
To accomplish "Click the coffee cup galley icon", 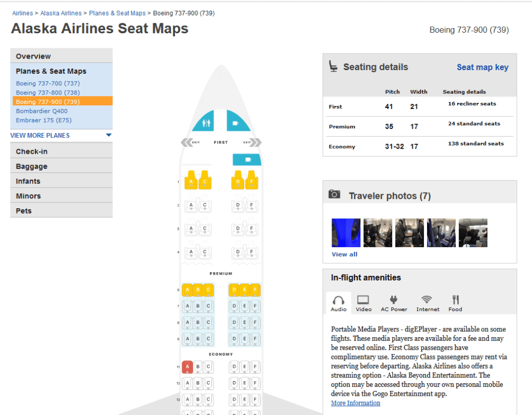I will (246, 159).
